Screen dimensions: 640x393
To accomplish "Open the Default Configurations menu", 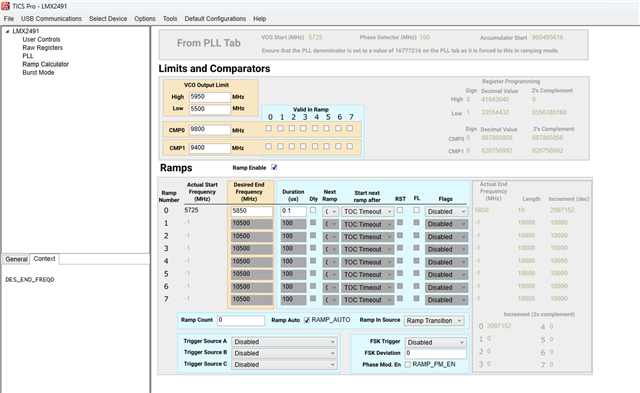I will tap(215, 19).
